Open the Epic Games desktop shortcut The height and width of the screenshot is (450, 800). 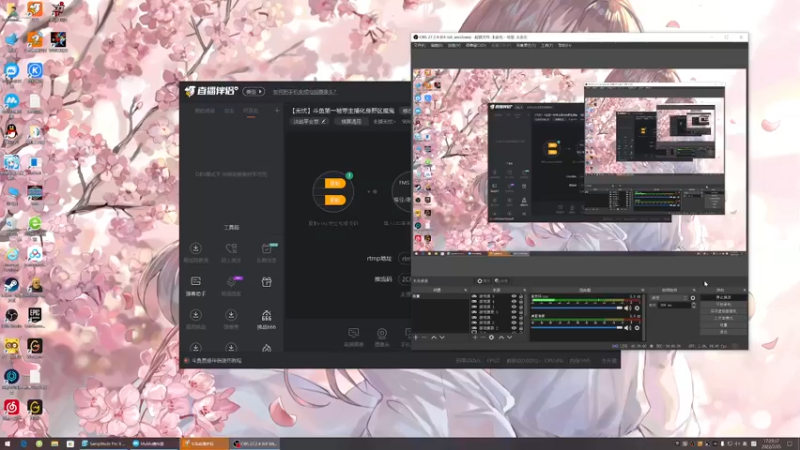35,315
